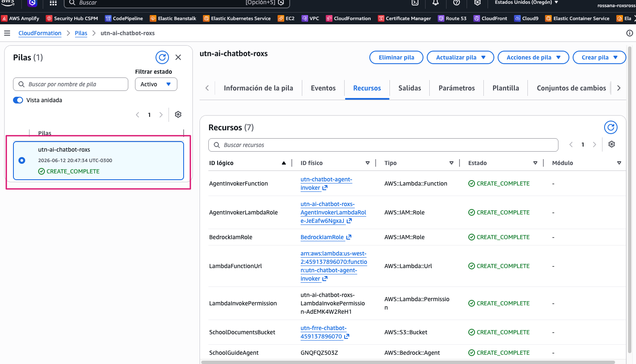Viewport: 636px width, 364px height.
Task: Open Route 53 shortcut
Action: tap(452, 18)
